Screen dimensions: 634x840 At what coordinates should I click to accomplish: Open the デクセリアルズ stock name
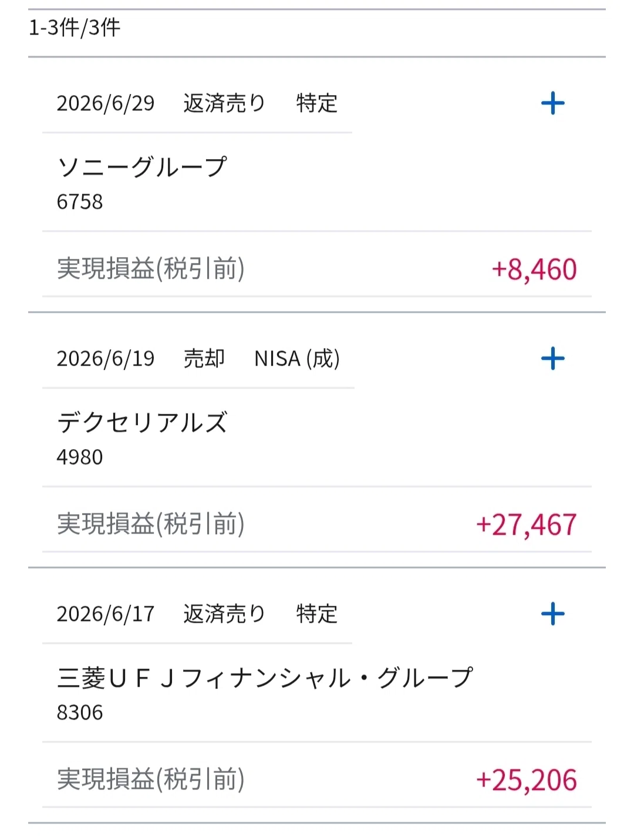(142, 423)
